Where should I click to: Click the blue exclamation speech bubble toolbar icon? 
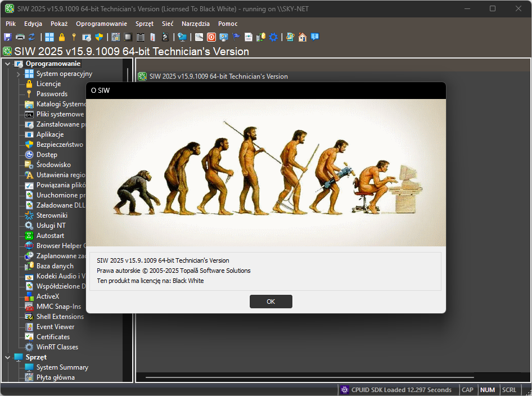coord(315,37)
